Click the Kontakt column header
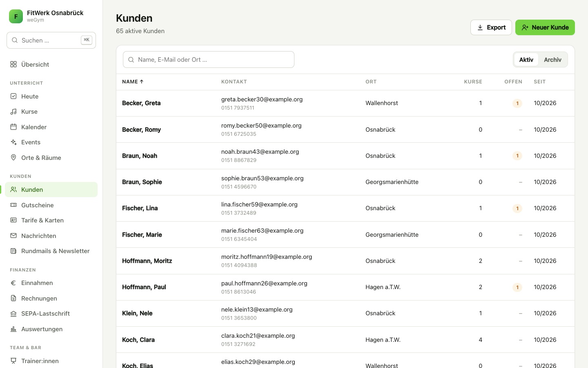The width and height of the screenshot is (588, 368). click(234, 82)
